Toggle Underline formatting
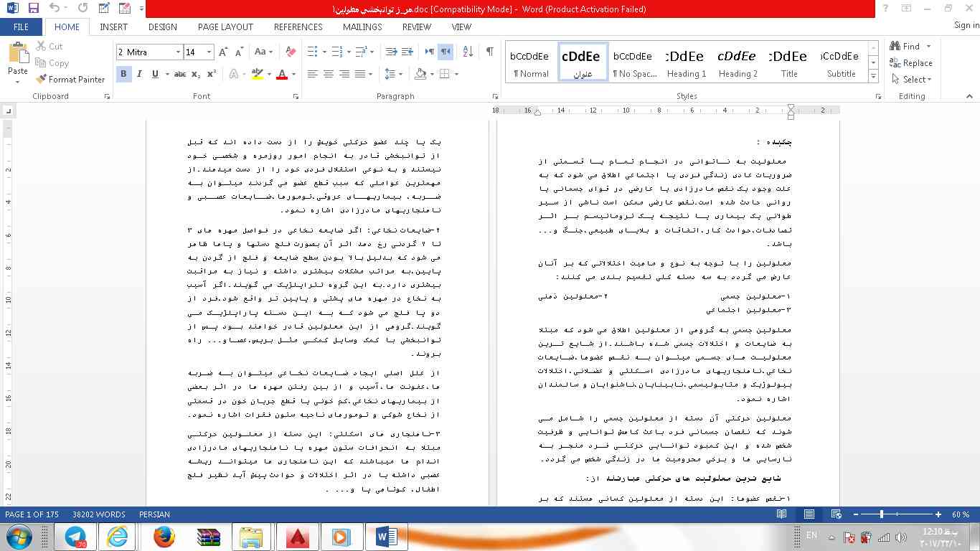980x551 pixels. click(154, 74)
